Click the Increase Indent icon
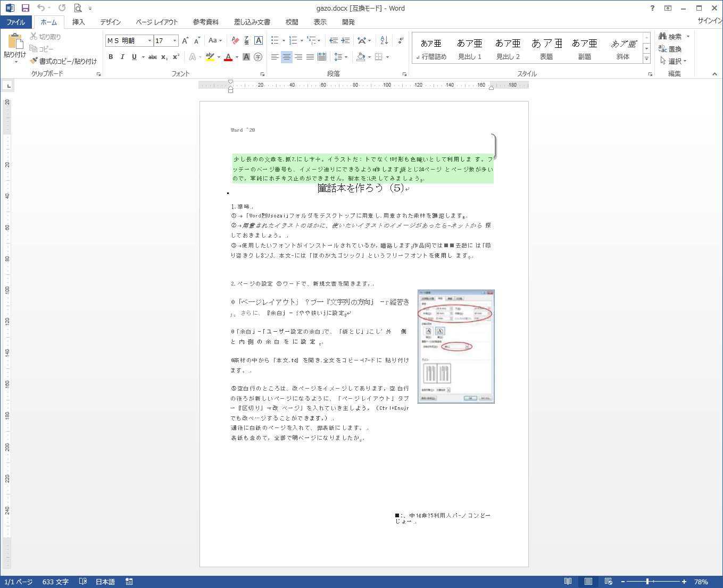Viewport: 723px width, 588px height. click(345, 40)
